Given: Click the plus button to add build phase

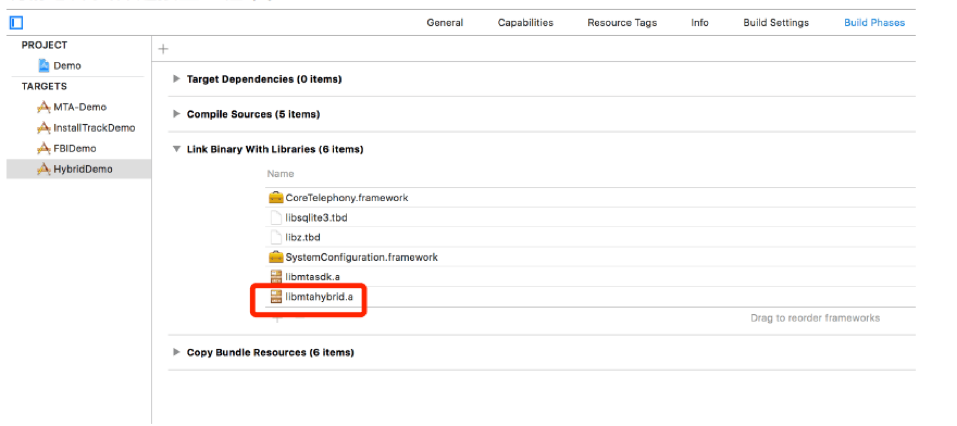Looking at the screenshot, I should tap(164, 49).
